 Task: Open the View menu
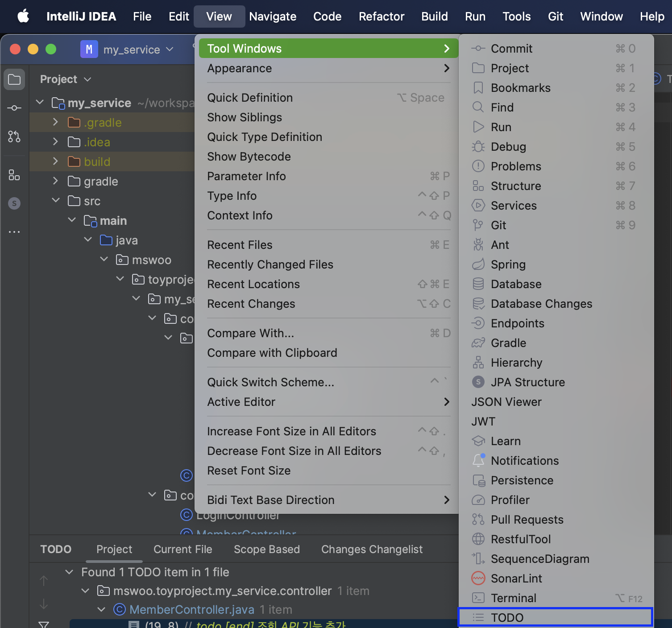click(x=219, y=17)
